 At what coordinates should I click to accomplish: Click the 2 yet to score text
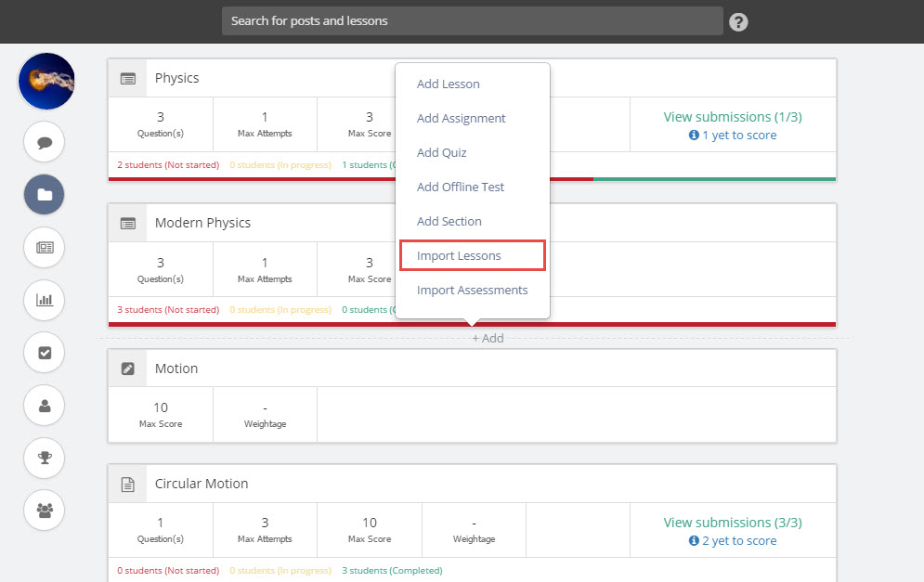click(x=739, y=541)
